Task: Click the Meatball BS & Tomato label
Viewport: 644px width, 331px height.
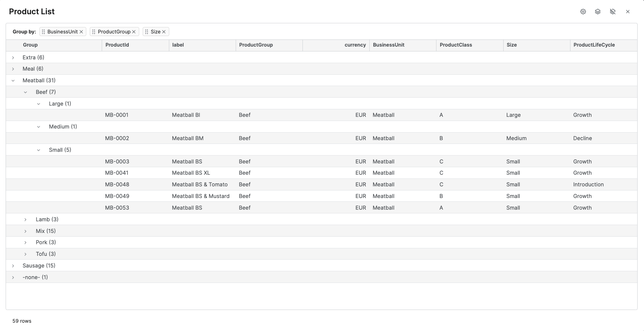Action: pos(200,184)
